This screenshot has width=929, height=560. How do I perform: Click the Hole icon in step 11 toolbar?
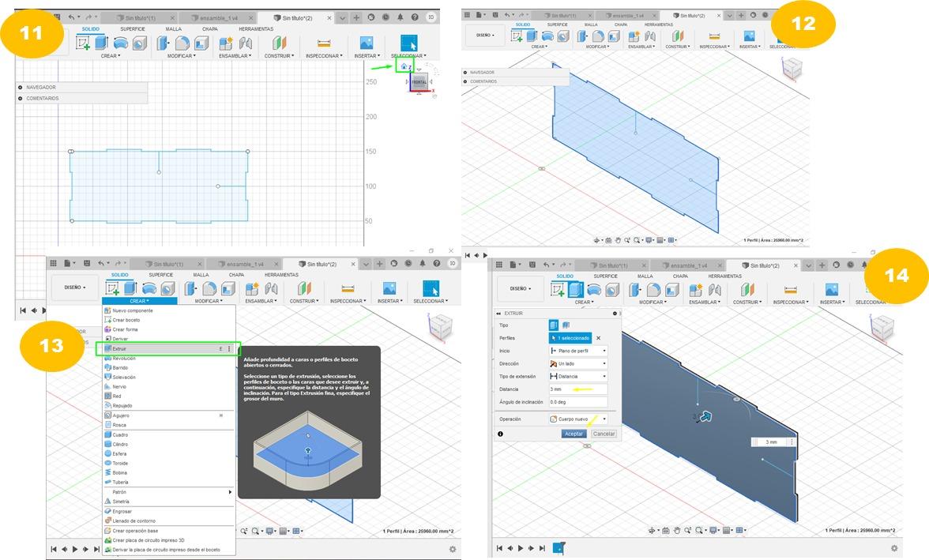tap(139, 43)
